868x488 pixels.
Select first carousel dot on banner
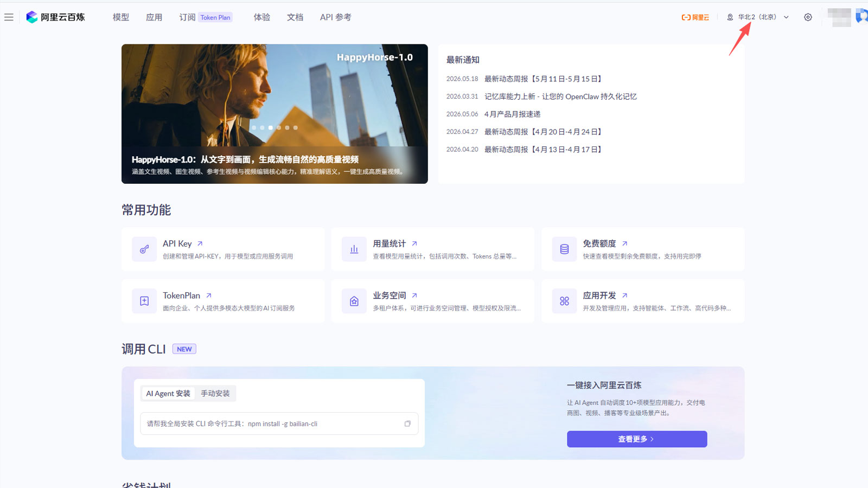pyautogui.click(x=254, y=128)
